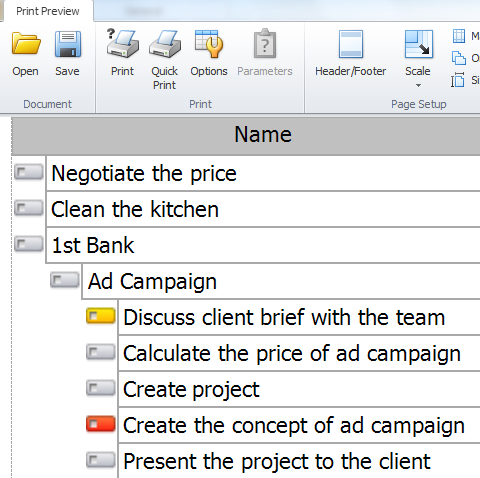Click the Open folder icon
Image resolution: width=480 pixels, height=478 pixels.
pyautogui.click(x=26, y=43)
